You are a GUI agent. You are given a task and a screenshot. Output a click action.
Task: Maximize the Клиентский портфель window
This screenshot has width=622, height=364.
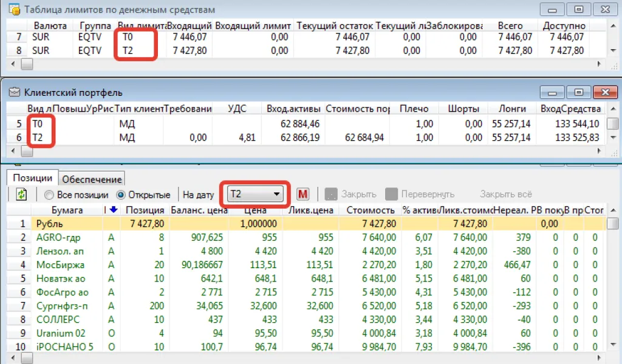(x=579, y=93)
